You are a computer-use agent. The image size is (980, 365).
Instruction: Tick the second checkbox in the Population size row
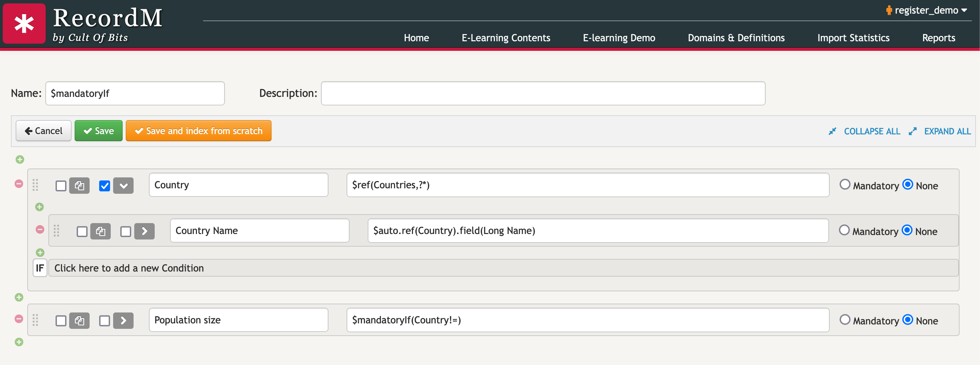point(104,320)
